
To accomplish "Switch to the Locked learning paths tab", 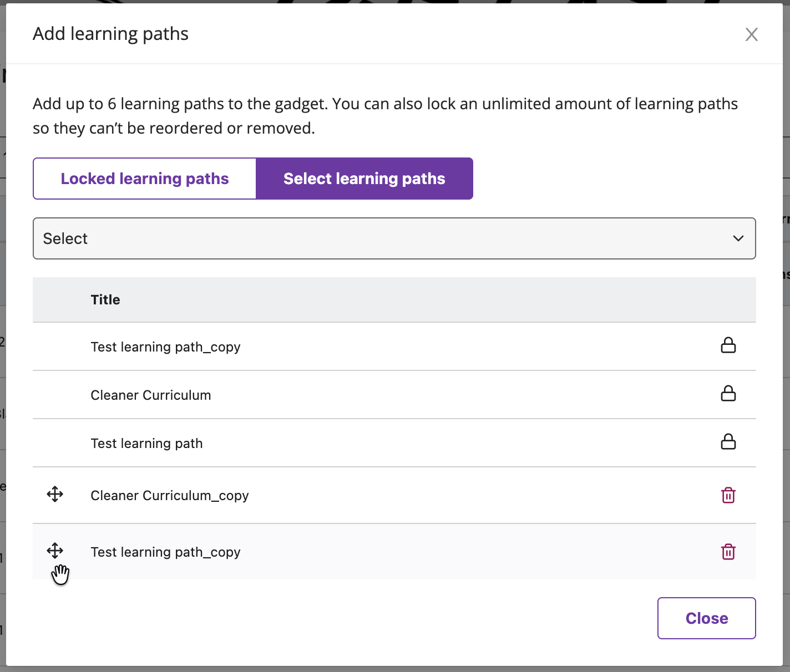I will (x=145, y=179).
